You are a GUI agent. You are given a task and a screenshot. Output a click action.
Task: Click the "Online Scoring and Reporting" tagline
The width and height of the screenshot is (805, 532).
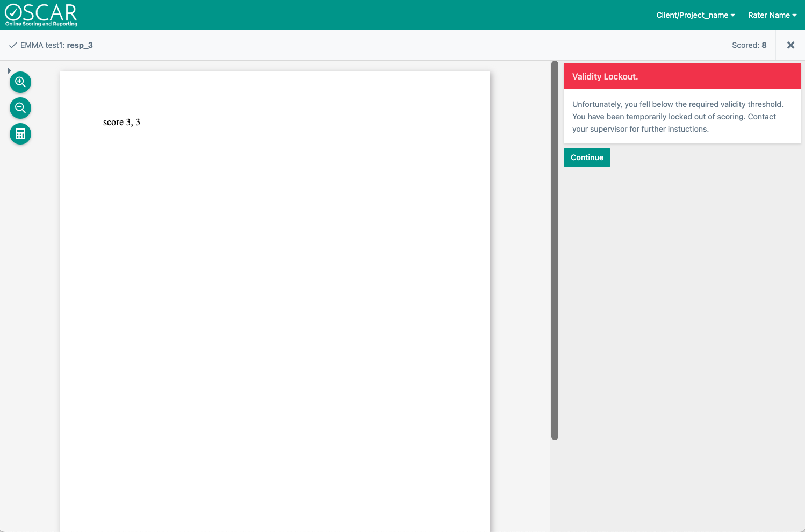point(41,24)
